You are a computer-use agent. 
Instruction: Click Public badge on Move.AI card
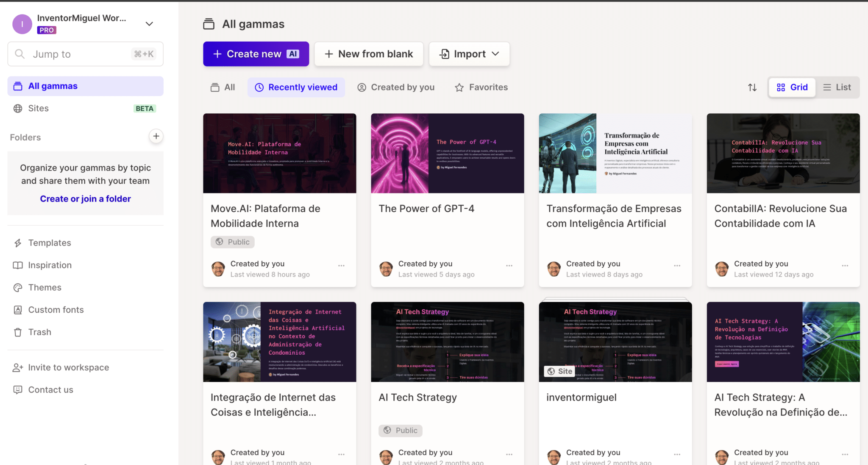point(233,242)
